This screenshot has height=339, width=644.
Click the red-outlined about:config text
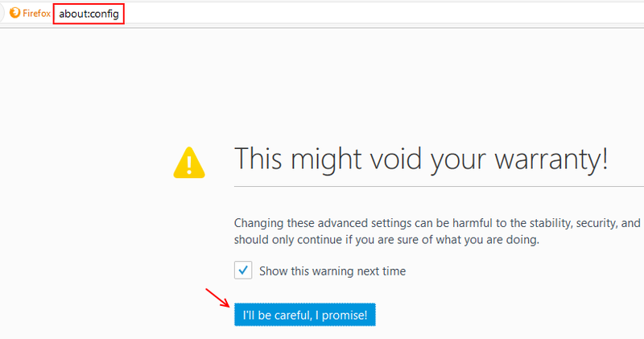tap(89, 14)
